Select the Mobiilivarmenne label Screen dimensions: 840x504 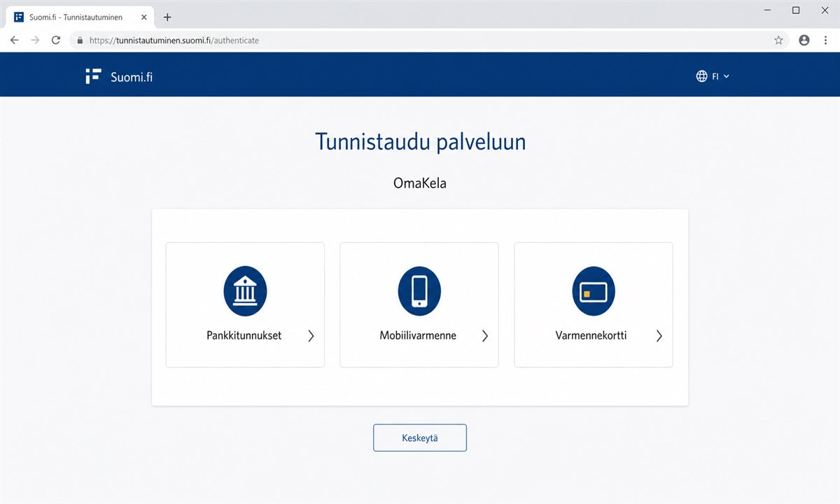pos(418,335)
